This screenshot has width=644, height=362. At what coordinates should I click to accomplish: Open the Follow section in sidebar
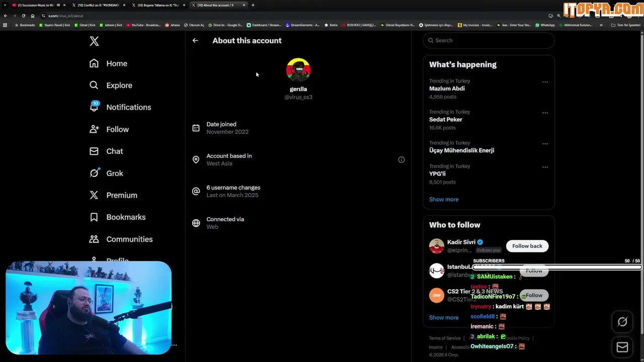click(109, 129)
